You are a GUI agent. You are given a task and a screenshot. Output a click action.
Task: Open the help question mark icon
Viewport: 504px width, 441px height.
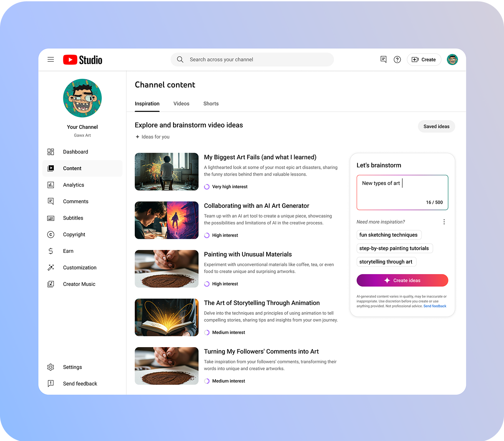point(397,60)
